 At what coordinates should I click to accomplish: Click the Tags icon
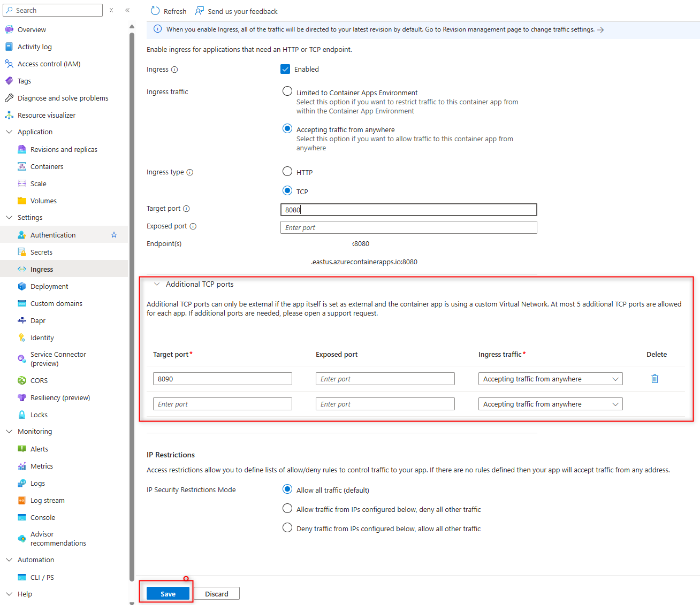(x=9, y=81)
